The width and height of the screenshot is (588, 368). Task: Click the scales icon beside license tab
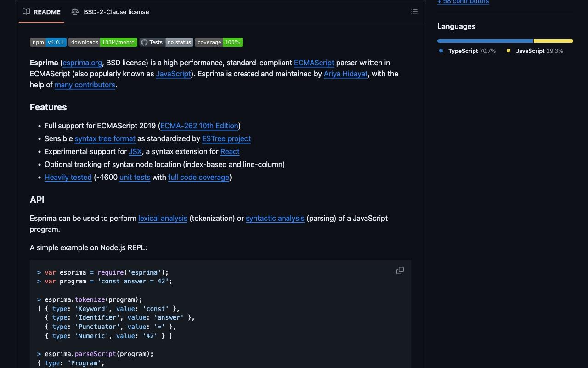[x=75, y=12]
